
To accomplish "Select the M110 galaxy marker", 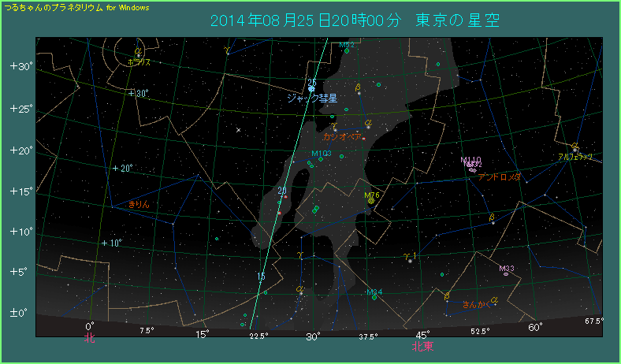I will 472,169.
